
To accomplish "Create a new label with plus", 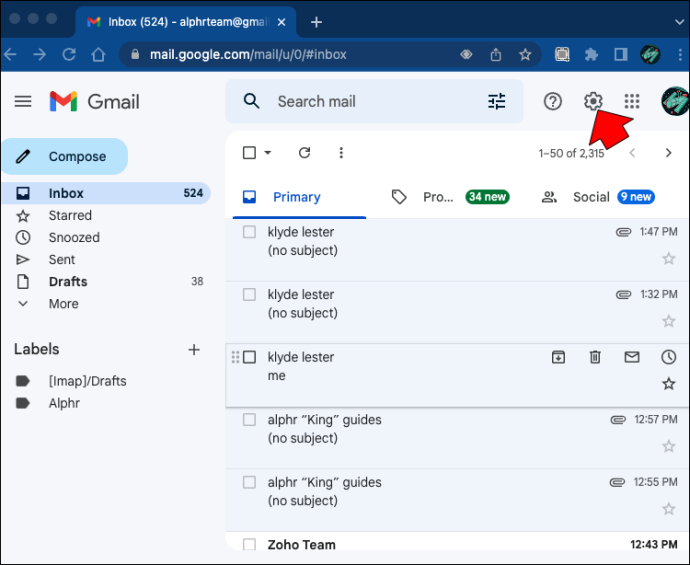I will (194, 350).
